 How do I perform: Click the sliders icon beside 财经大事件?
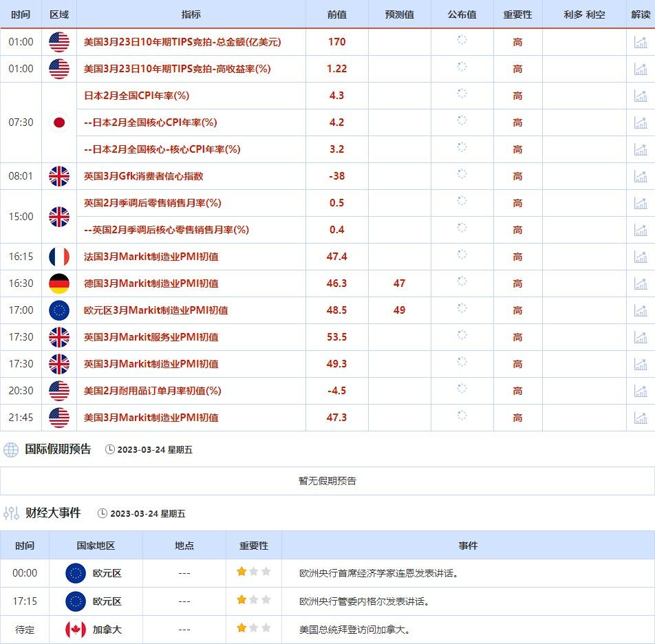point(11,513)
